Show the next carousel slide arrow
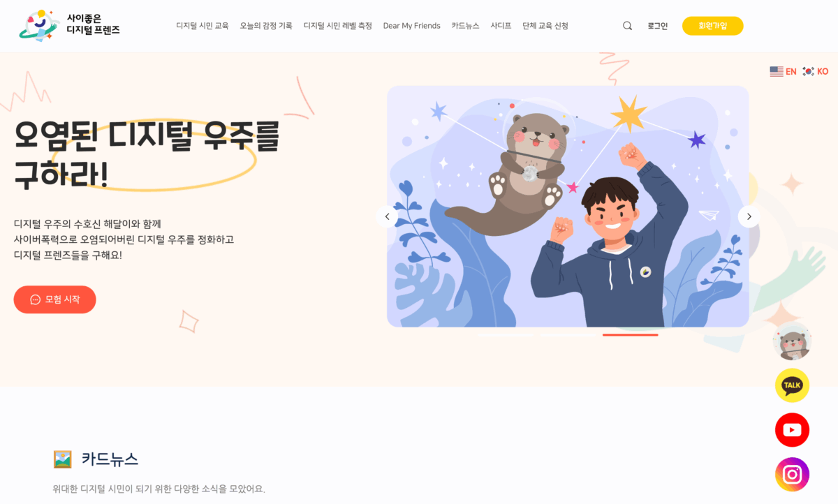 [x=749, y=216]
